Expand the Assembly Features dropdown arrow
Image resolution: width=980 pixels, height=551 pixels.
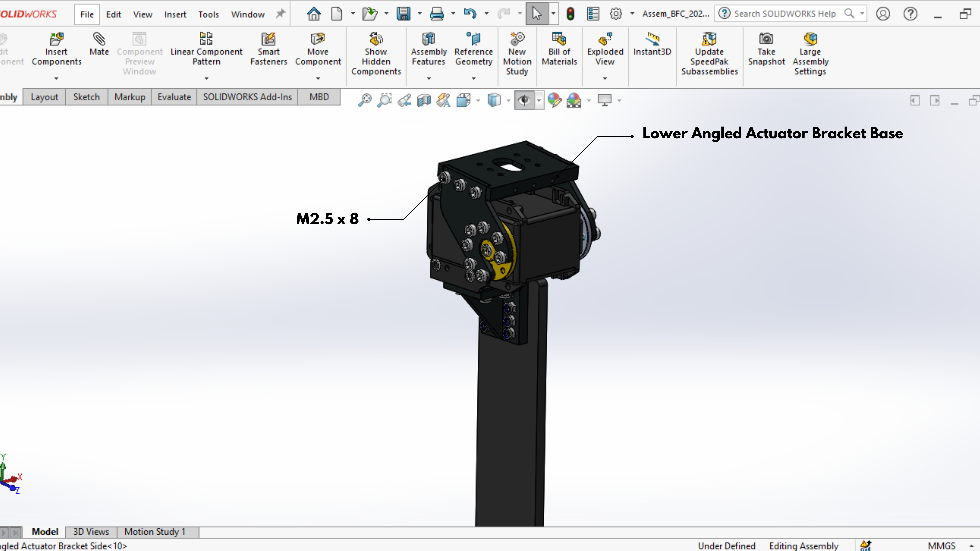click(x=429, y=78)
